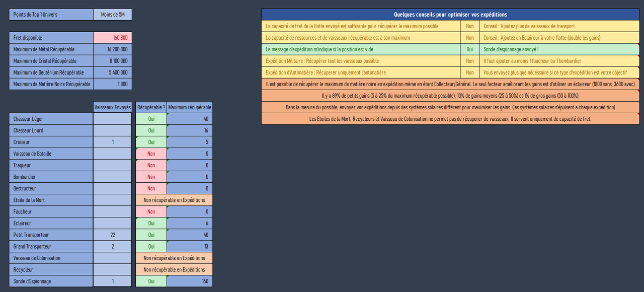The image size is (644, 292).
Task: Select the Vaisseau de Bataille sent-ships input cell
Action: (113, 154)
